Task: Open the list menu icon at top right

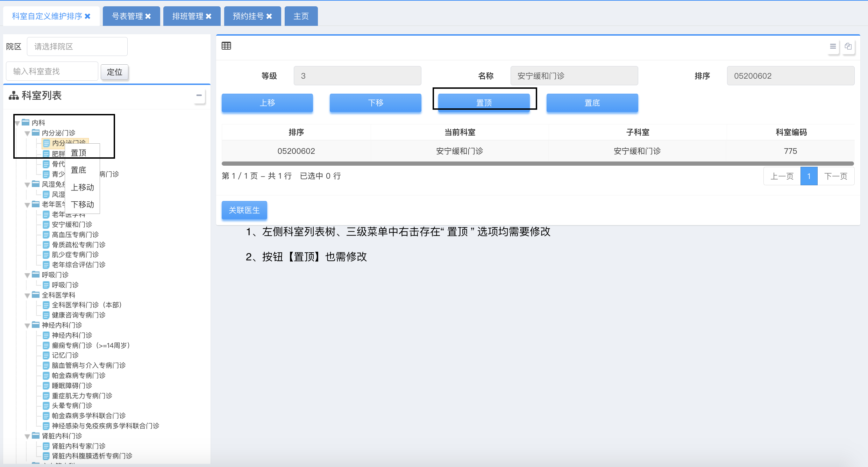Action: pyautogui.click(x=833, y=46)
